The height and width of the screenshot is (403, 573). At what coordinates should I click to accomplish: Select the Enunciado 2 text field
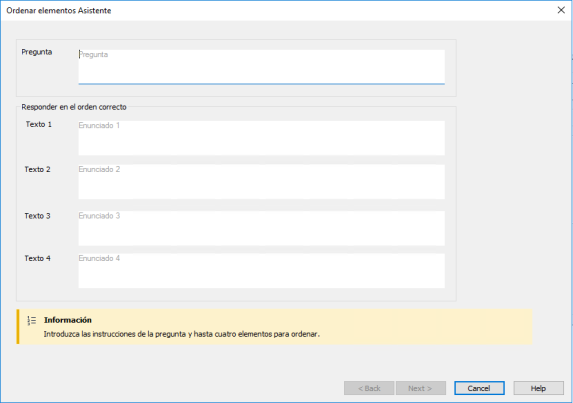[x=261, y=182]
